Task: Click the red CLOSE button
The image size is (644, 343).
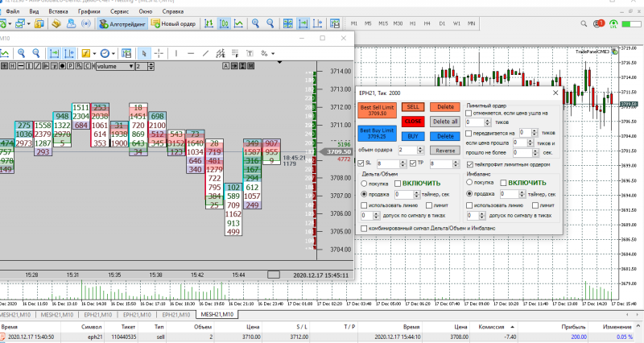Action: 413,122
